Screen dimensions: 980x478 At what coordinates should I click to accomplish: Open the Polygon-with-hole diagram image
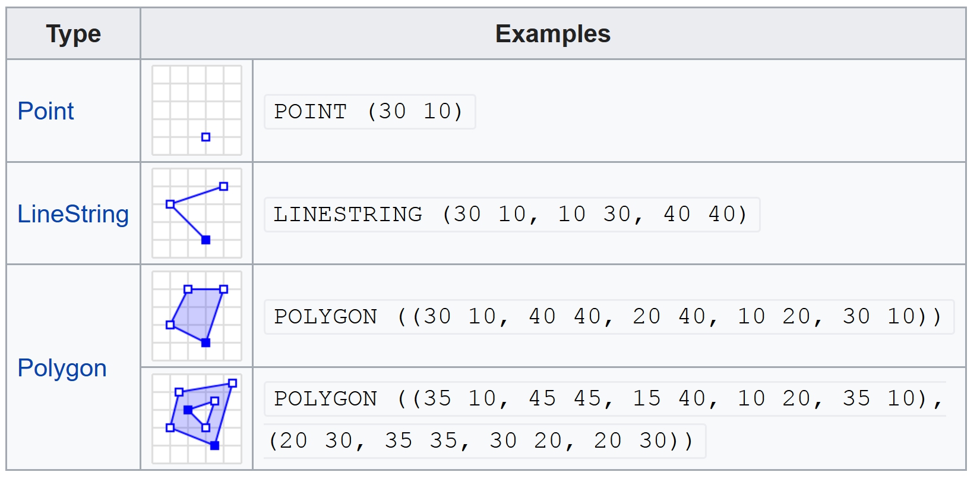197,419
